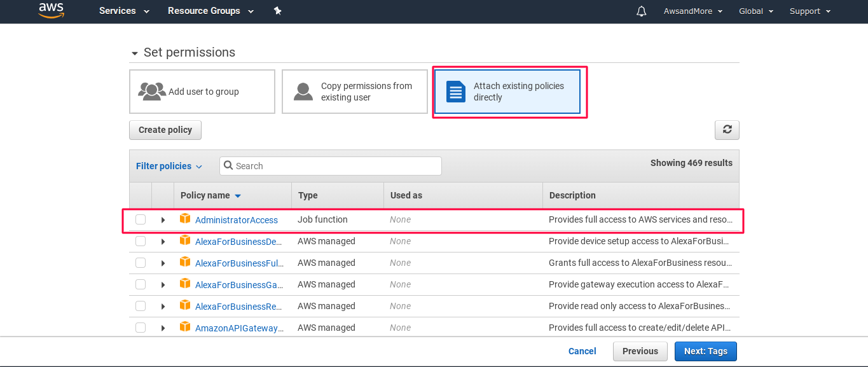Expand the AmazonAPIGateway... policy details
The width and height of the screenshot is (868, 367).
click(163, 328)
